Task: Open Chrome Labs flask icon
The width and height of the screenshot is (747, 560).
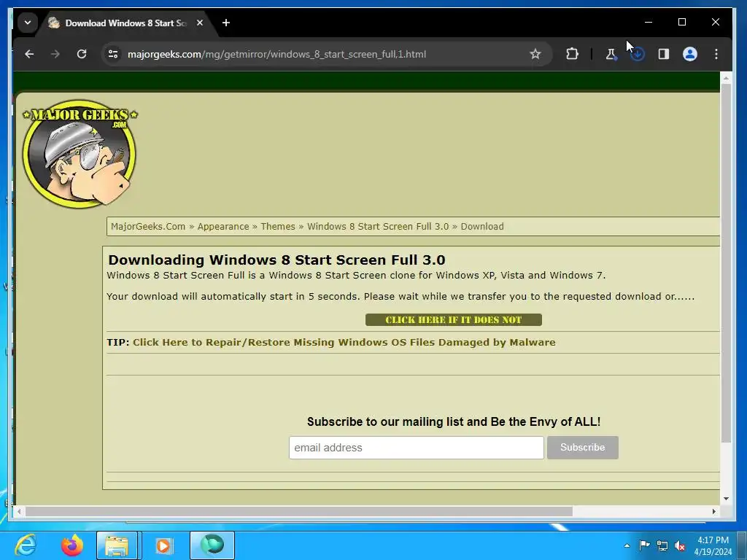Action: pos(611,54)
